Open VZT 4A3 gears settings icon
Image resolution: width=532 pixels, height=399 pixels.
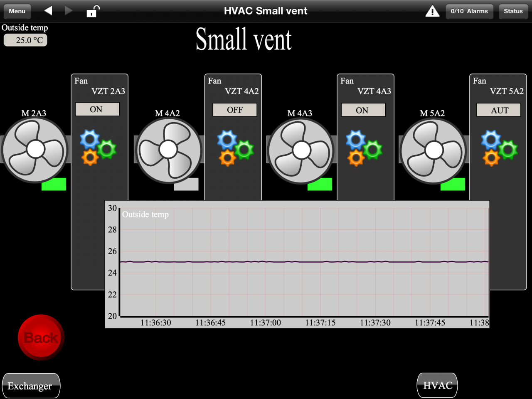(x=364, y=148)
